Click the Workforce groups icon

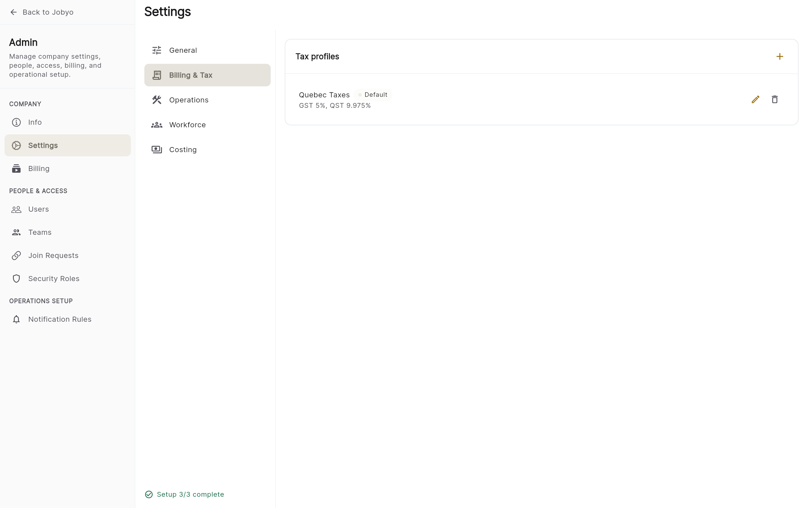tap(157, 125)
